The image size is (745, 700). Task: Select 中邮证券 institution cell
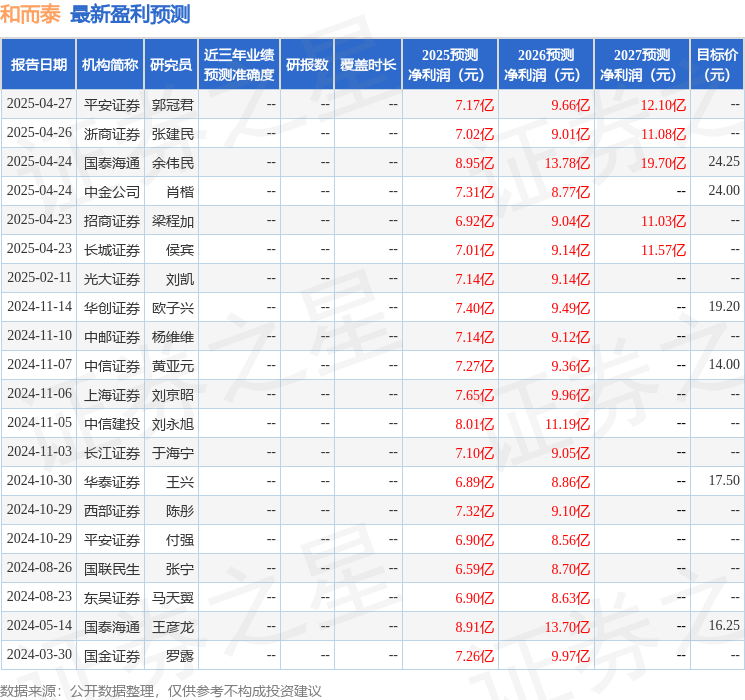(x=112, y=337)
